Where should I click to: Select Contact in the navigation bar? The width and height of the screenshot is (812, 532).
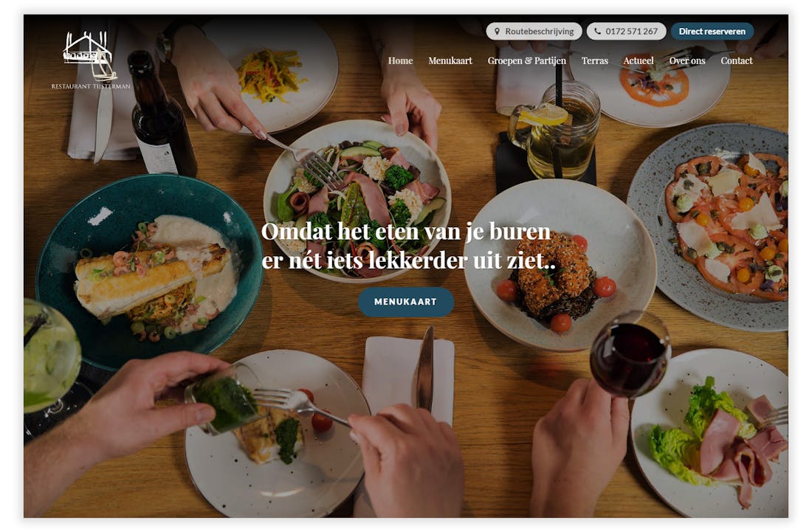point(737,61)
